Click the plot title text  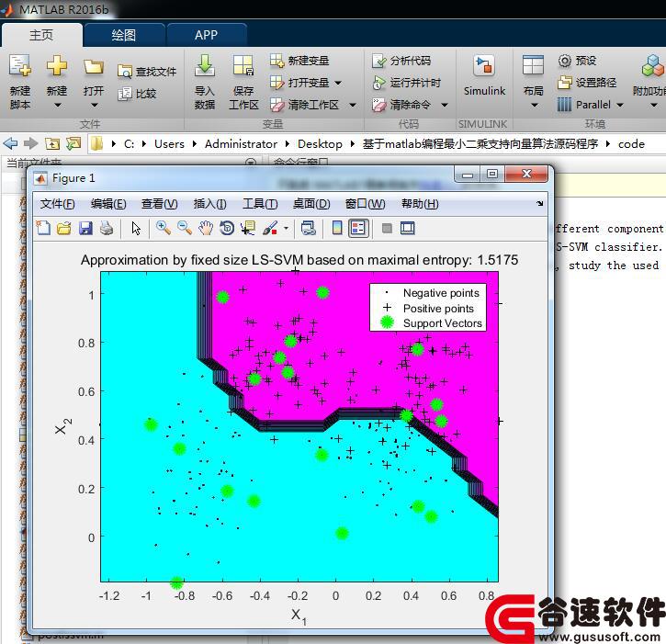(x=299, y=260)
